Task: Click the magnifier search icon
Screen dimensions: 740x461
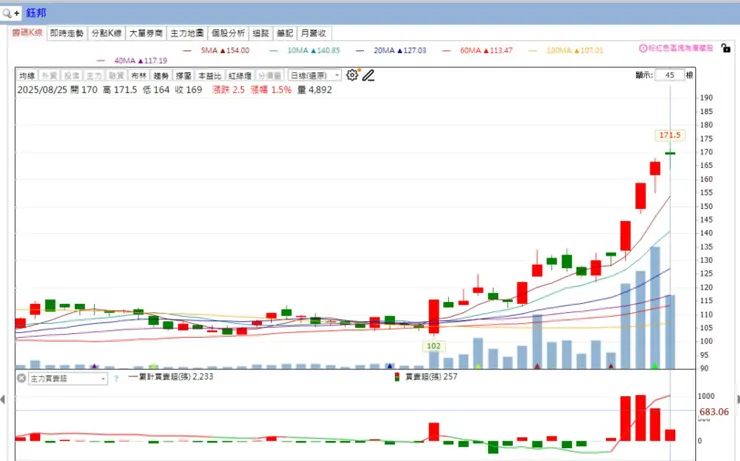Action: point(7,13)
